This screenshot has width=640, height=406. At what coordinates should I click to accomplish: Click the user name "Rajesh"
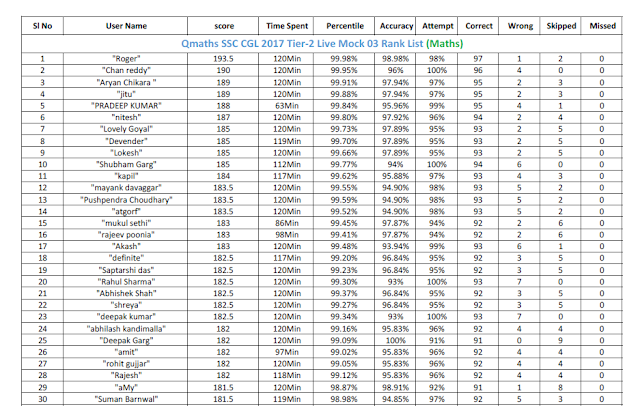tap(126, 375)
